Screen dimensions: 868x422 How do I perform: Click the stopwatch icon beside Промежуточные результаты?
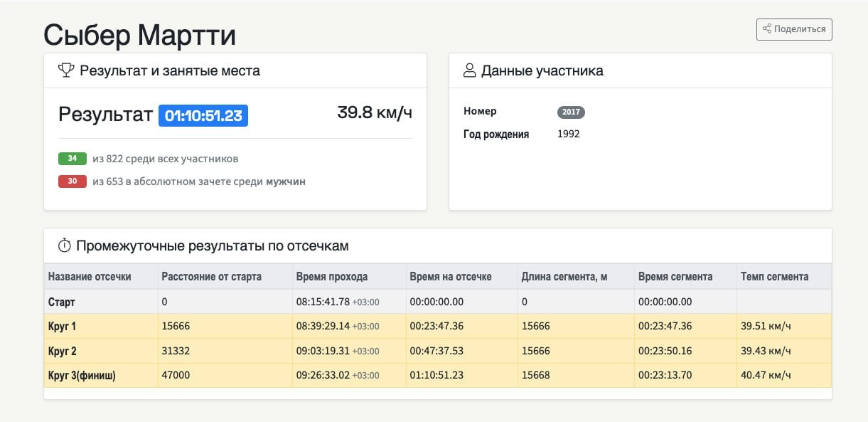pyautogui.click(x=65, y=246)
